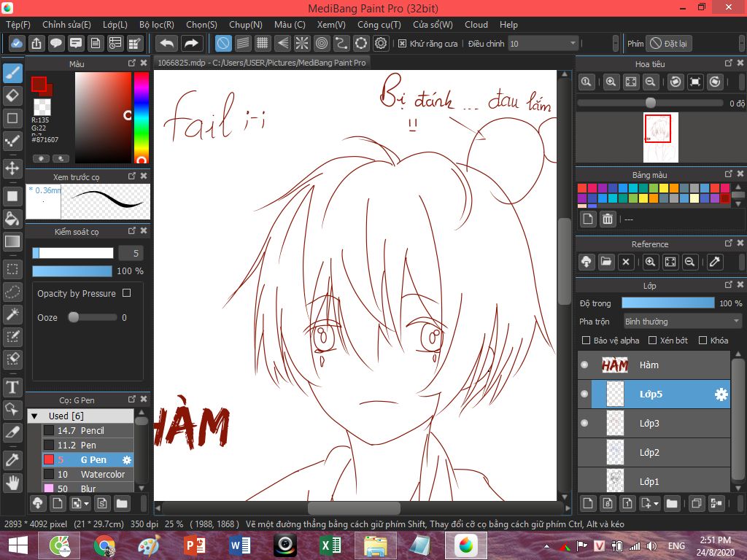The image size is (747, 560).
Task: Select the Watercolor brush
Action: pyautogui.click(x=88, y=474)
